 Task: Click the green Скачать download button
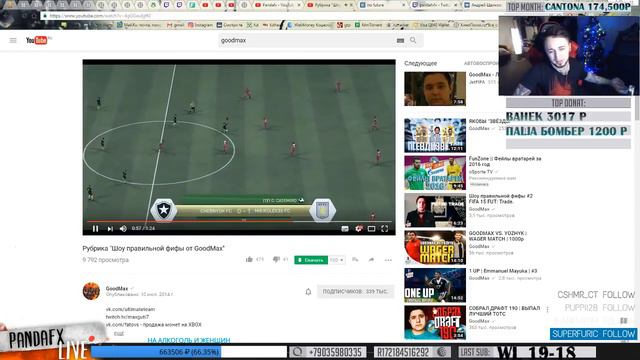coord(311,260)
